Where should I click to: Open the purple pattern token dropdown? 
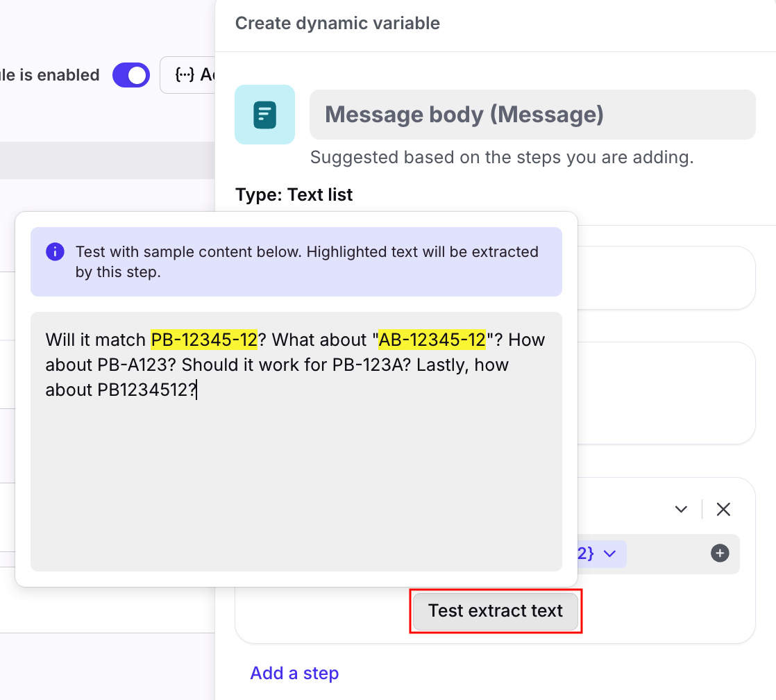[x=609, y=553]
